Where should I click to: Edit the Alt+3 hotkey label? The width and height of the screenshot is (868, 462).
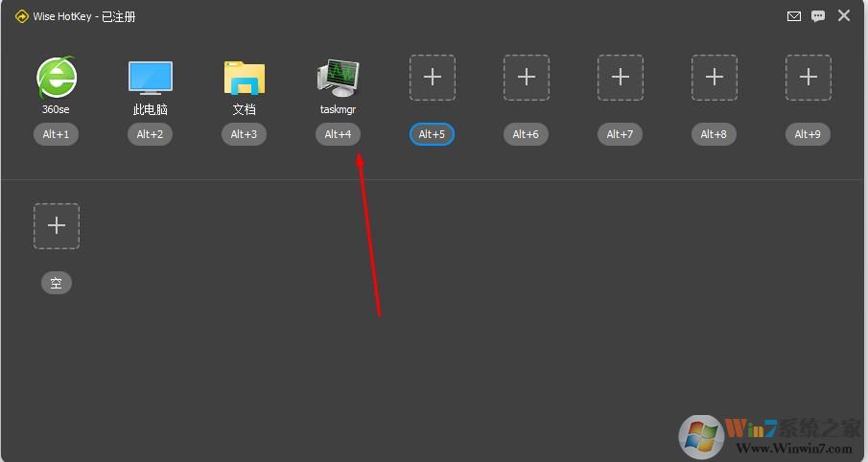(x=245, y=134)
